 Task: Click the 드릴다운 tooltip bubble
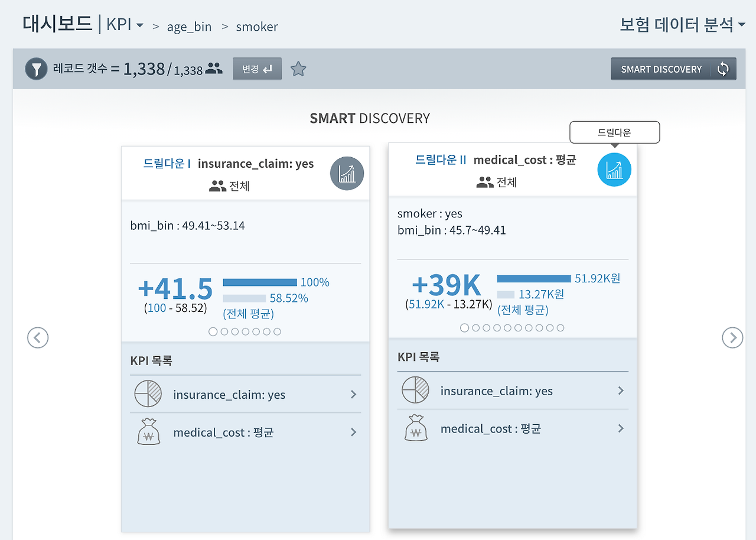pyautogui.click(x=614, y=132)
